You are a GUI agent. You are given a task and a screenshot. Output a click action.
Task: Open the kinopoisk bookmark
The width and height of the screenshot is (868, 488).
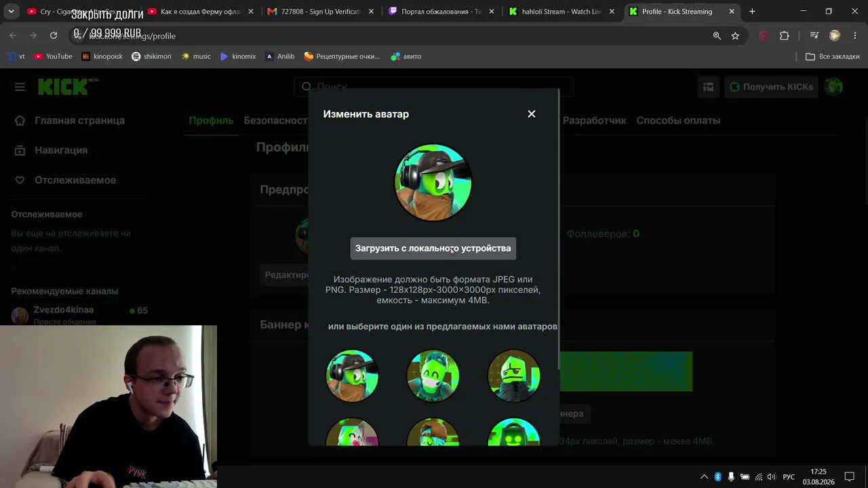tap(102, 56)
